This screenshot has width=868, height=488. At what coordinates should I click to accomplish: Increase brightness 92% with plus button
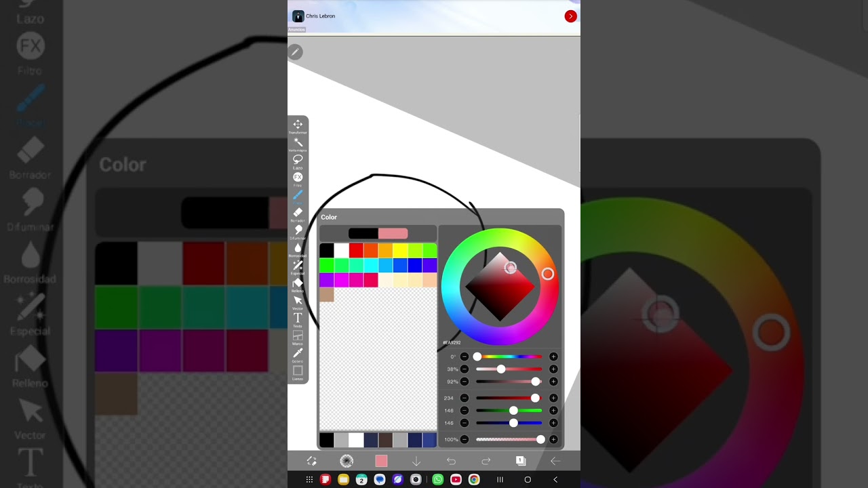point(553,382)
